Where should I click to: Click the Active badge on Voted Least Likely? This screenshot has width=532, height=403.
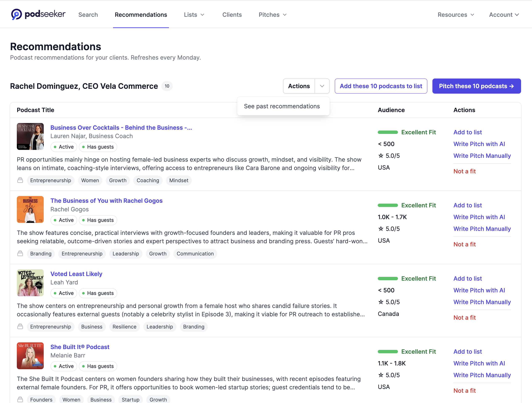63,293
